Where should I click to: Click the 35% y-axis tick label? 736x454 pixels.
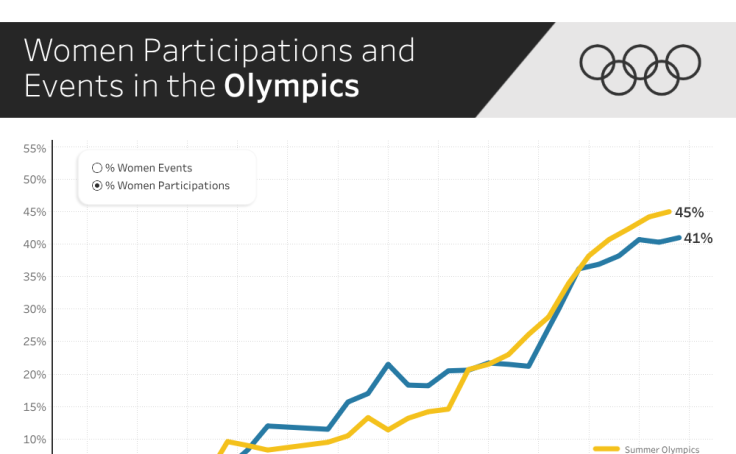(x=35, y=277)
